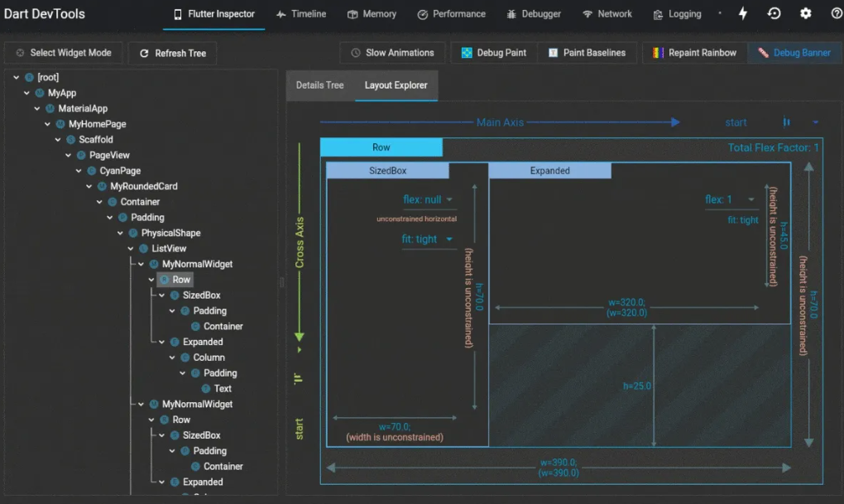
Task: Click the w=70.0 SizedBox width label
Action: 395,427
